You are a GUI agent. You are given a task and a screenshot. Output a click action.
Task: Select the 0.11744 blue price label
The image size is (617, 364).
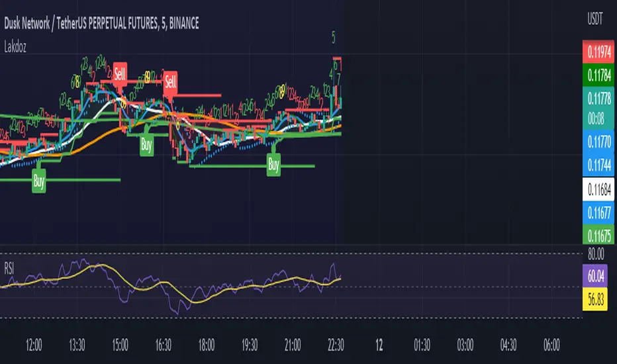(598, 165)
